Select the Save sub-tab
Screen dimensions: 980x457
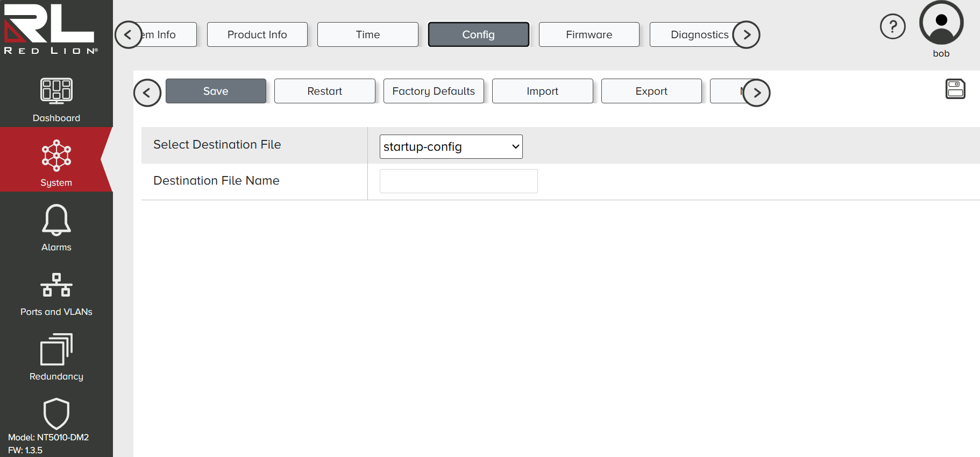[216, 91]
